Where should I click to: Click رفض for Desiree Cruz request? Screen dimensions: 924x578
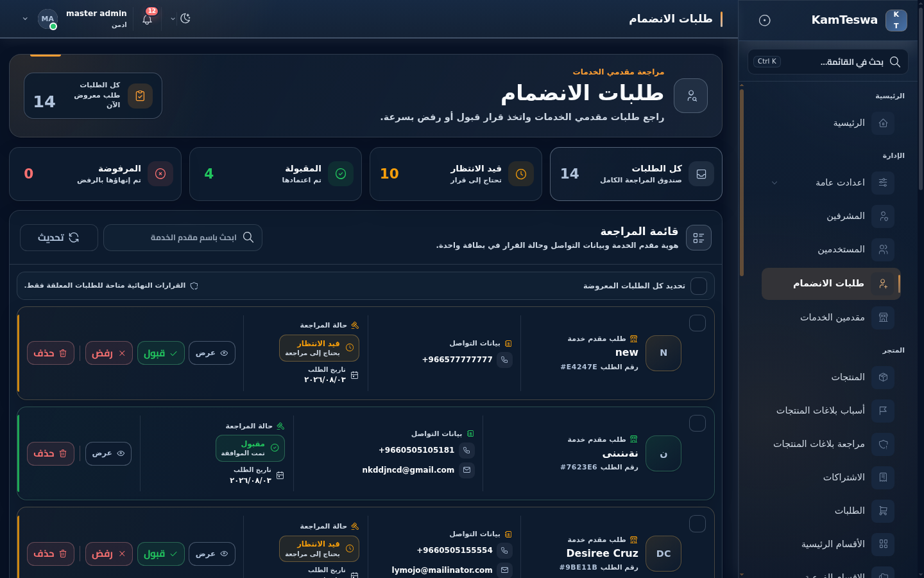(109, 554)
